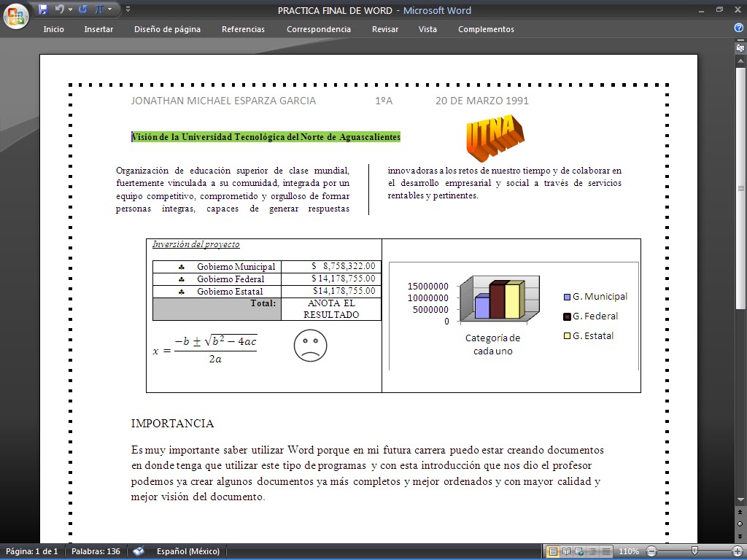Click the scroll down arrow on vertical scrollbar

coord(740,500)
